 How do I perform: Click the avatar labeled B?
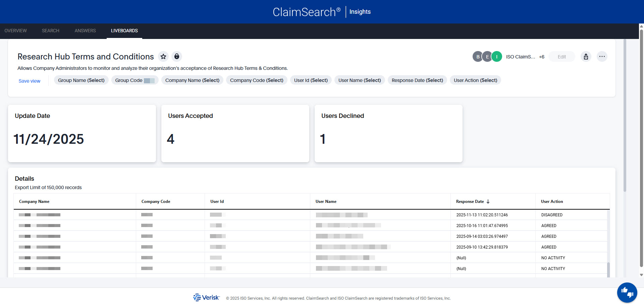(x=478, y=56)
